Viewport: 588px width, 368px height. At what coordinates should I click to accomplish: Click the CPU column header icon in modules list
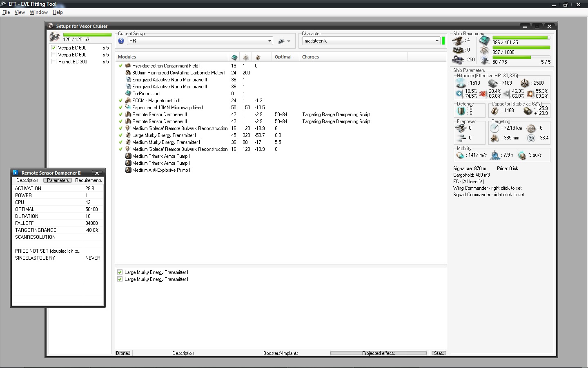(x=234, y=57)
